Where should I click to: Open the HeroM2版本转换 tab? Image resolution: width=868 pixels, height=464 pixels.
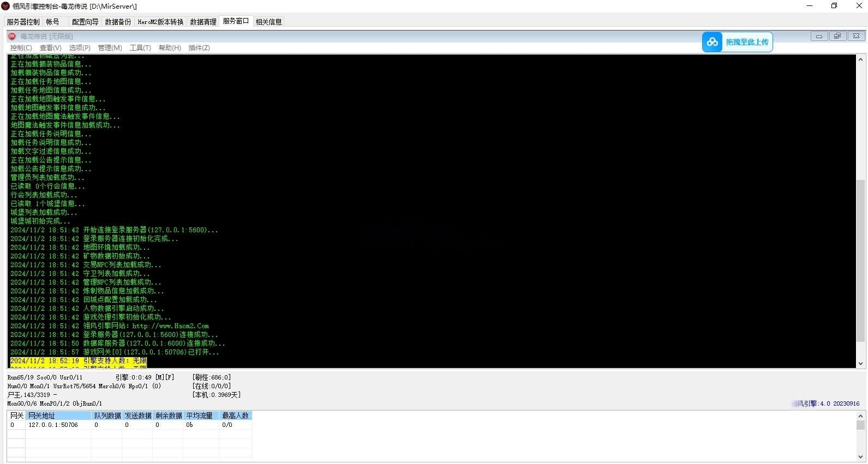pyautogui.click(x=160, y=22)
